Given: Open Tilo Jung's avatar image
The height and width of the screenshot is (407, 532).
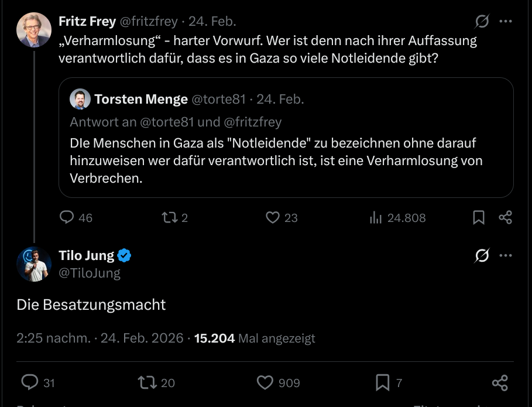Looking at the screenshot, I should pos(34,264).
